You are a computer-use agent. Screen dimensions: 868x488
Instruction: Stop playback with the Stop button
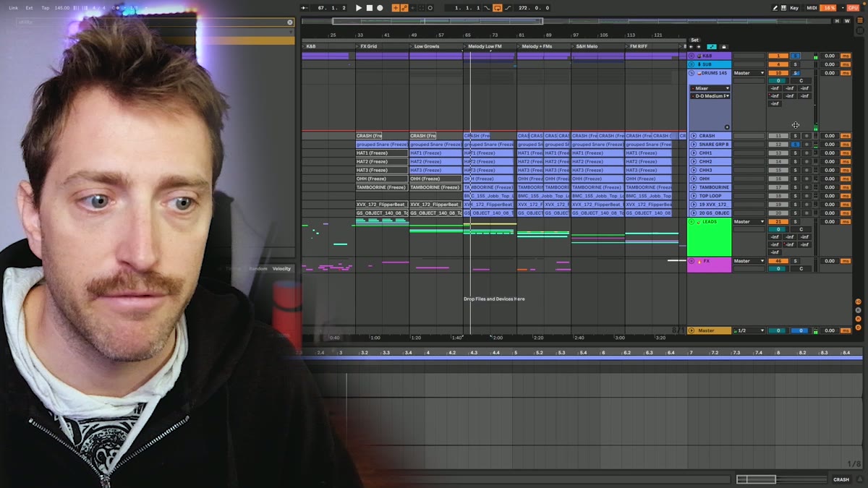tap(369, 8)
